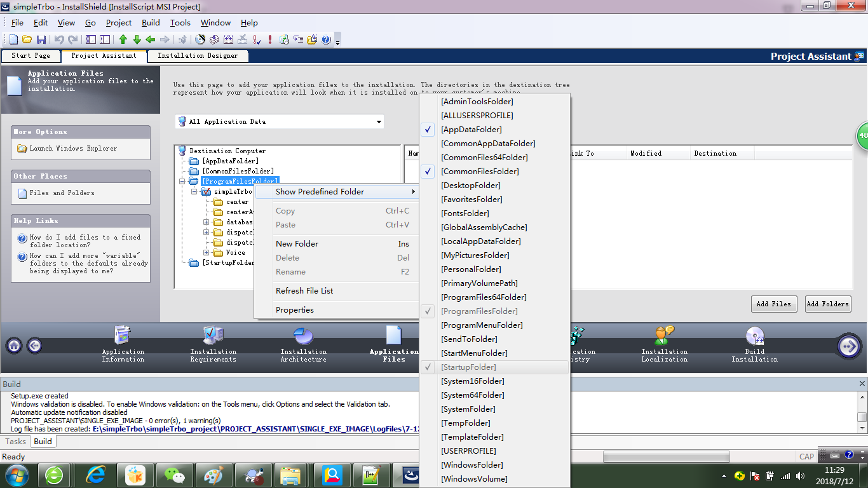Go to Installation Requirements step icon

click(213, 335)
